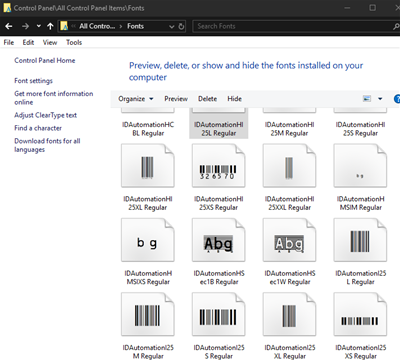The height and width of the screenshot is (360, 400).
Task: Click IDAutomationI25S Regular file name
Action: point(219,352)
